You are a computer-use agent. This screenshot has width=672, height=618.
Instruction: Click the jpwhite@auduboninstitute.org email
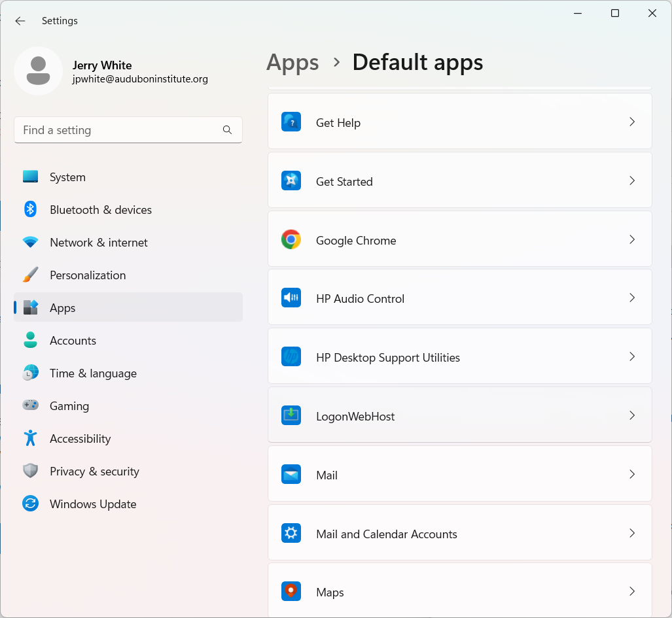pyautogui.click(x=140, y=79)
